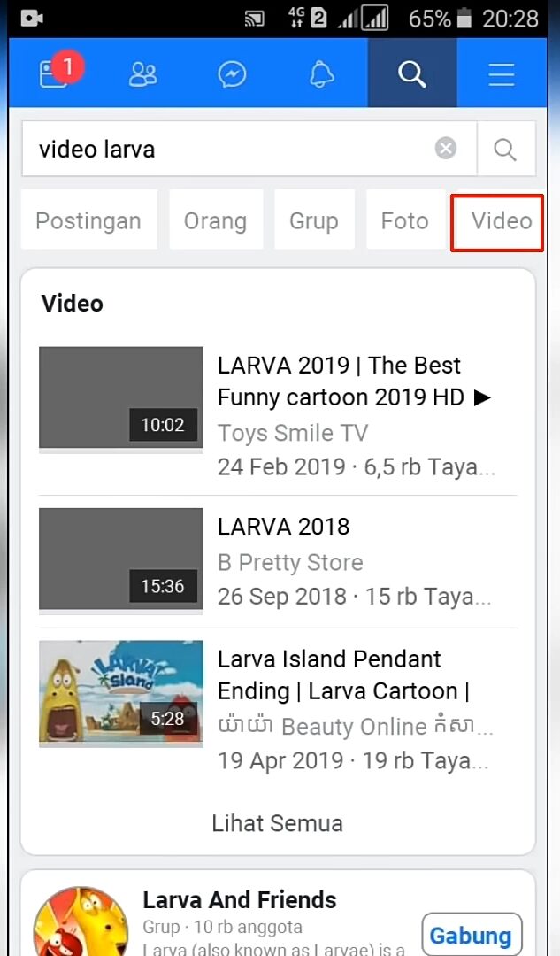Tap 'Toys Smile TV' publisher name
Image resolution: width=560 pixels, height=956 pixels.
point(293,433)
